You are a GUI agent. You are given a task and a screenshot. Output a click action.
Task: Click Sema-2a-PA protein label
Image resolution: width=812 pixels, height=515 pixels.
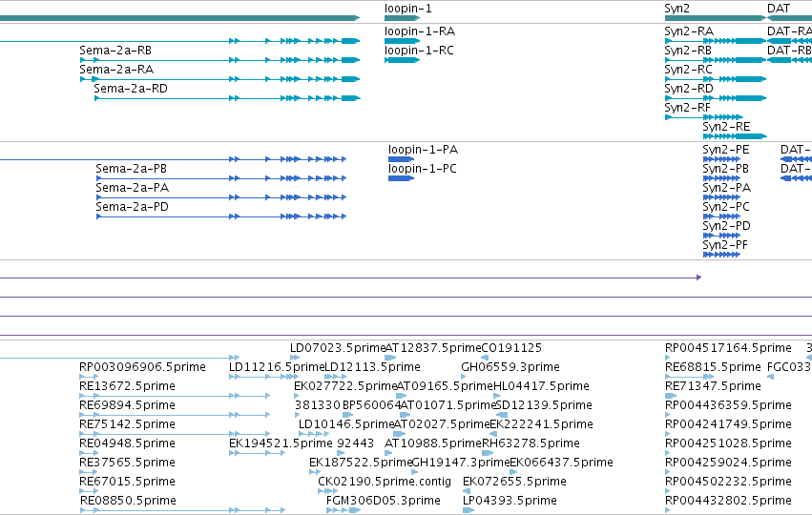point(133,188)
